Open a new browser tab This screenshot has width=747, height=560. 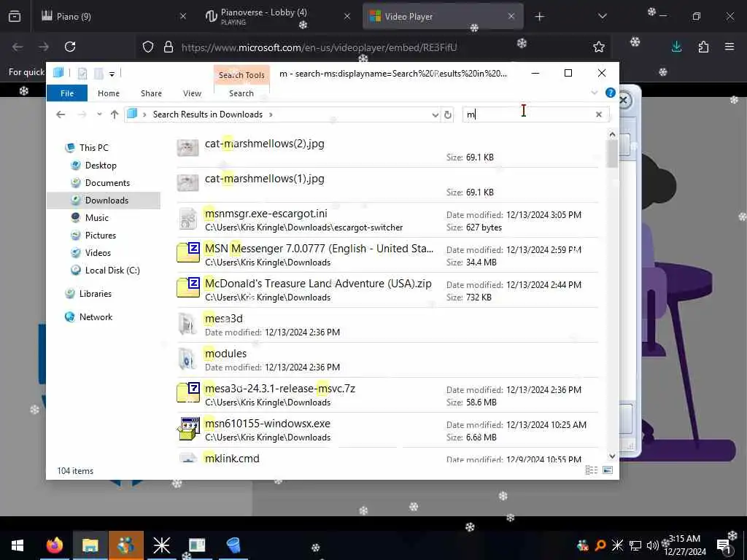coord(539,17)
